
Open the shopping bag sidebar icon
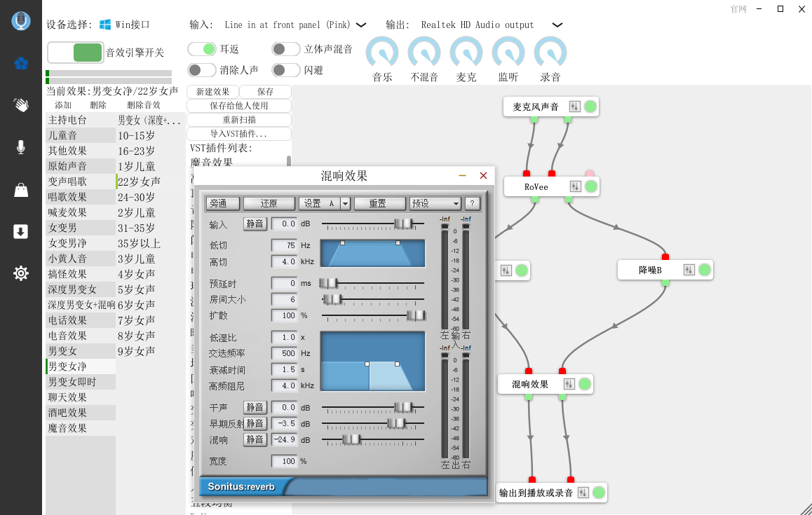click(21, 190)
